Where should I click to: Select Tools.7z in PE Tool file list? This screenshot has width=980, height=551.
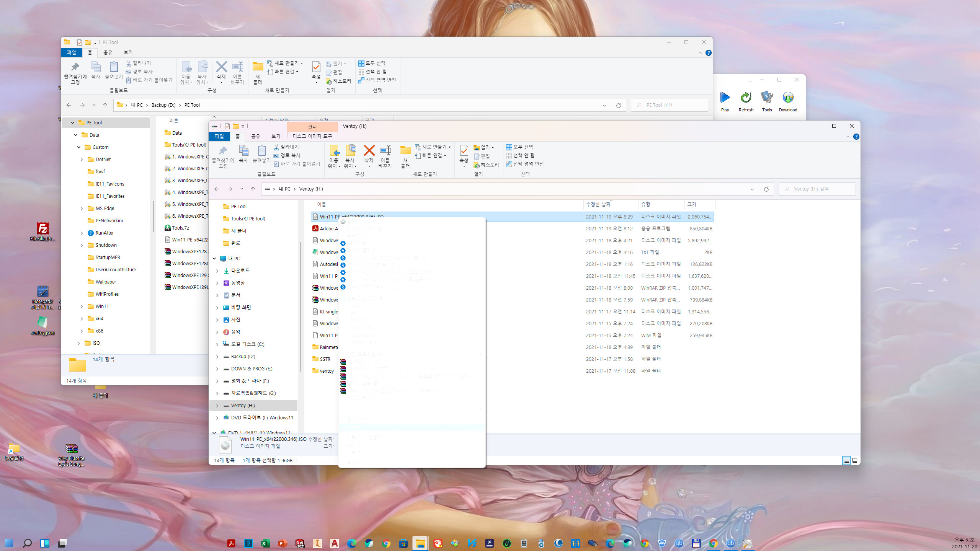pyautogui.click(x=180, y=228)
